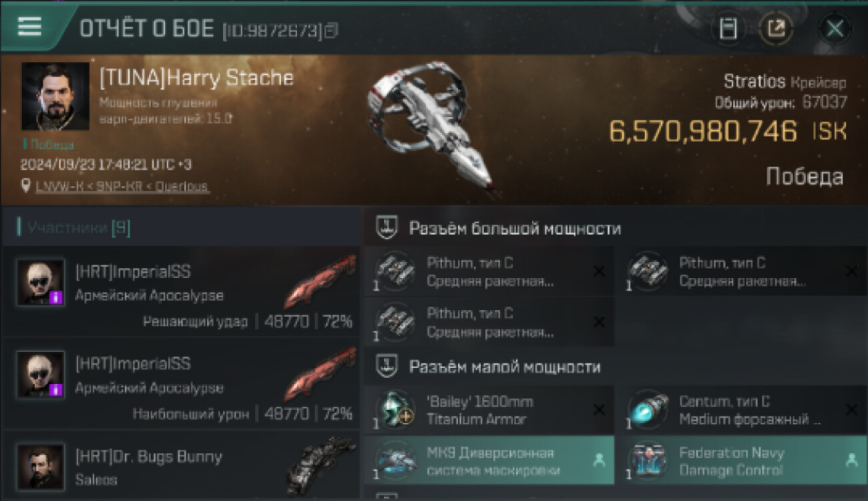Close the battle report window
Viewport: 868px width, 501px height.
point(835,29)
